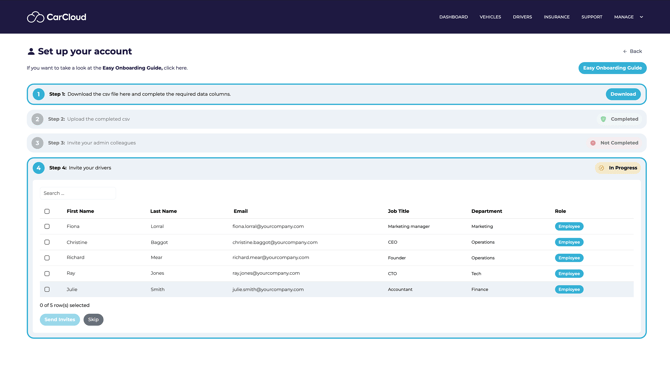The height and width of the screenshot is (379, 670).
Task: Check the box for Julie Smith
Action: 47,289
